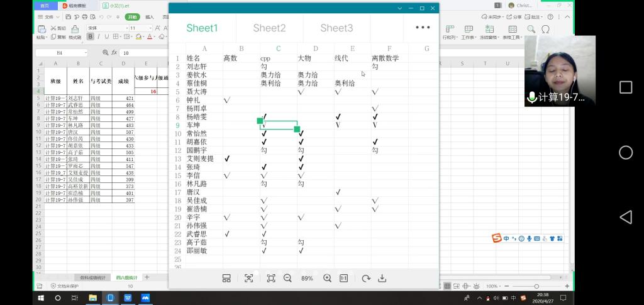The height and width of the screenshot is (305, 644).
Task: Toggle bold formatting in the ribbon
Action: 91,37
